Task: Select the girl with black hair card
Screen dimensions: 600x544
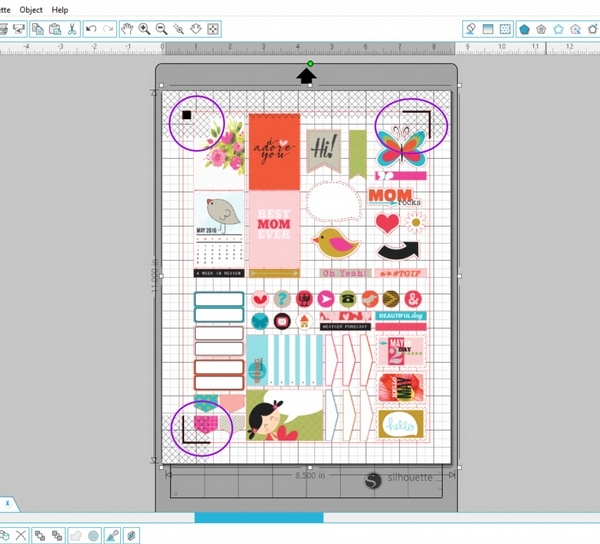Action: point(285,415)
